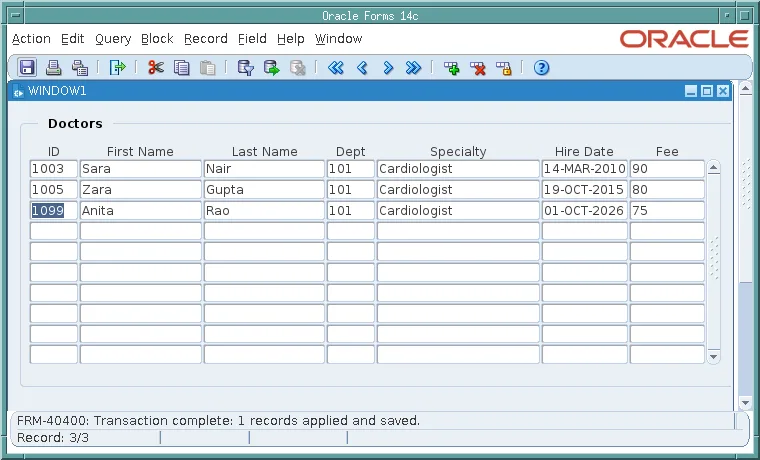The image size is (760, 460).
Task: Maximize the WINDOW1 inner window
Action: [x=707, y=91]
